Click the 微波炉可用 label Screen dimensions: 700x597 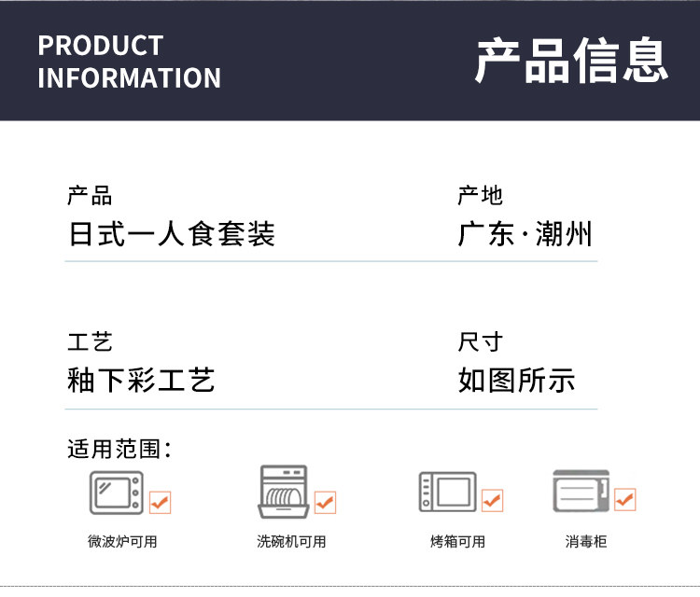(x=122, y=541)
